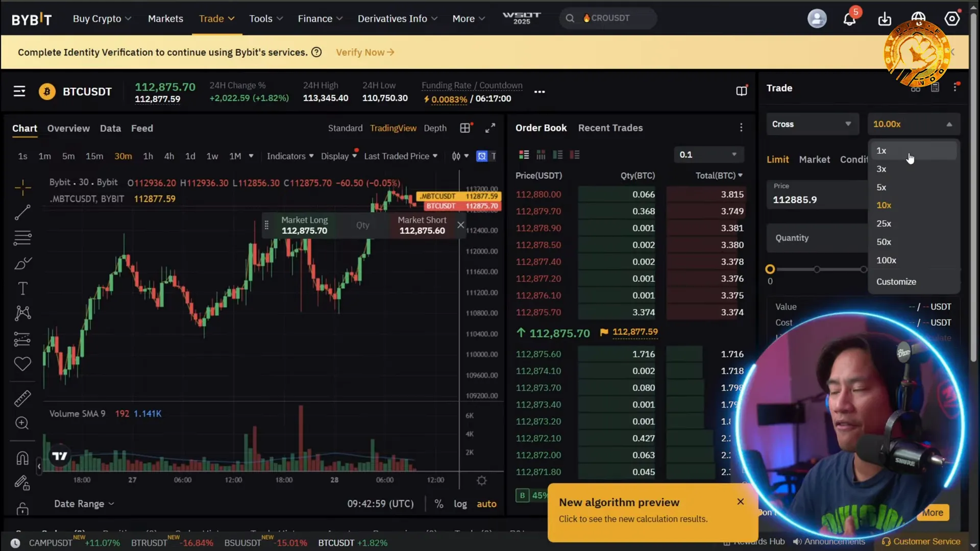Click the second mark of the quantity slider

(817, 269)
